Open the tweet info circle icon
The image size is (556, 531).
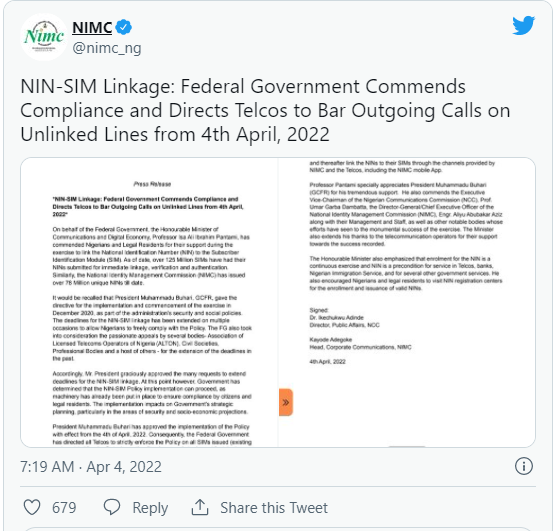coord(524,466)
